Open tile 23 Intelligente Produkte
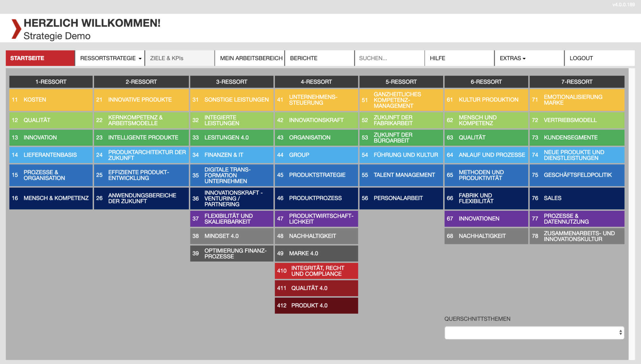The width and height of the screenshot is (641, 364). (141, 137)
